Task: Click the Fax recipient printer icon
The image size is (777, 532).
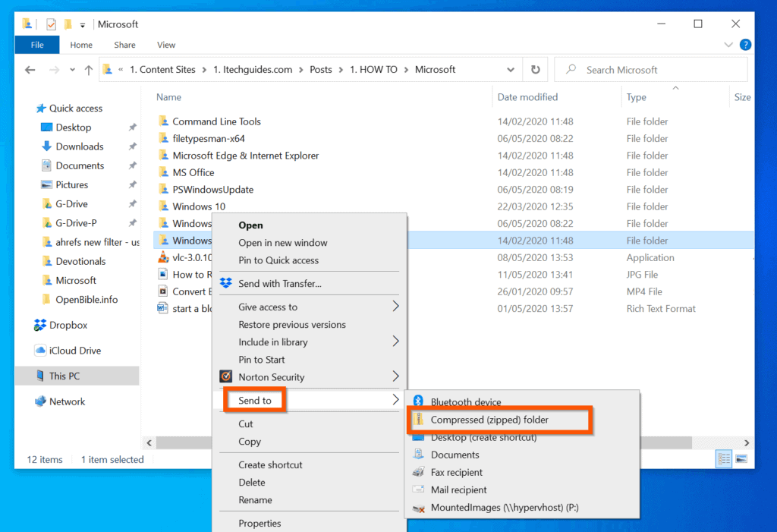Action: tap(419, 472)
